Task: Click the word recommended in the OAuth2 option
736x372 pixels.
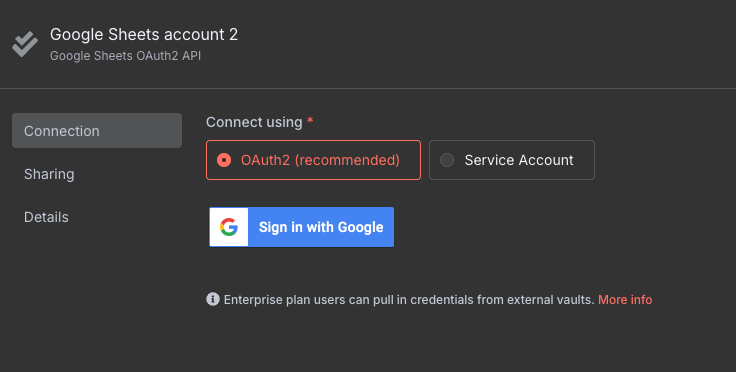Action: 347,160
